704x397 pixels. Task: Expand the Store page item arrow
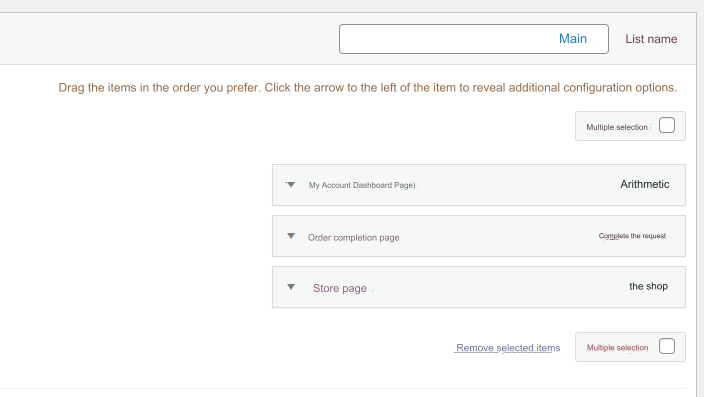(291, 287)
